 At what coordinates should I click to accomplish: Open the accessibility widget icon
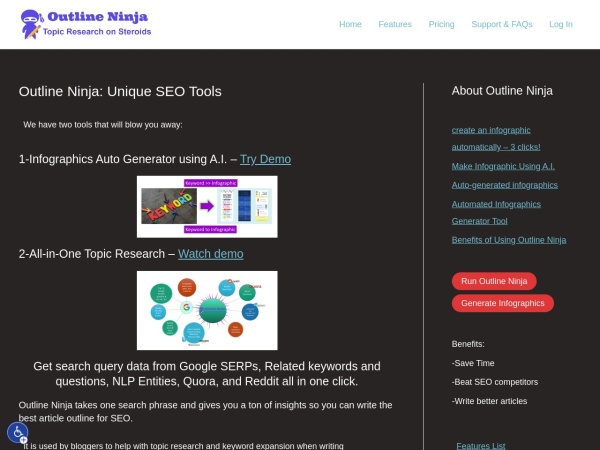(17, 432)
